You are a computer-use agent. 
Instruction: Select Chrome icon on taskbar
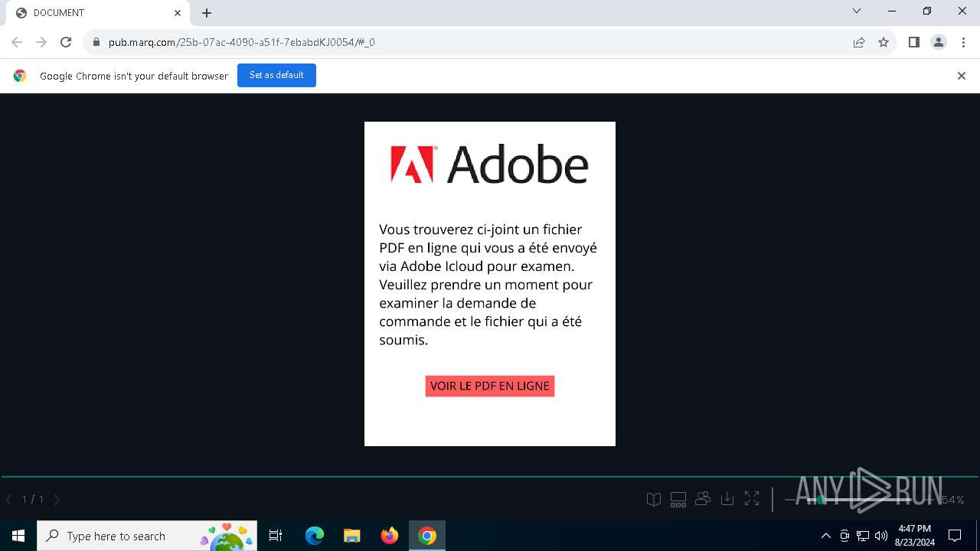427,536
